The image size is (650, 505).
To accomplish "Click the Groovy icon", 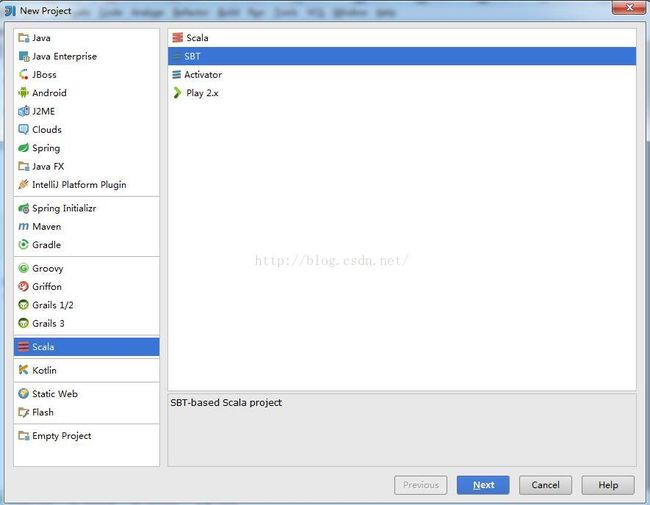I will pos(24,268).
